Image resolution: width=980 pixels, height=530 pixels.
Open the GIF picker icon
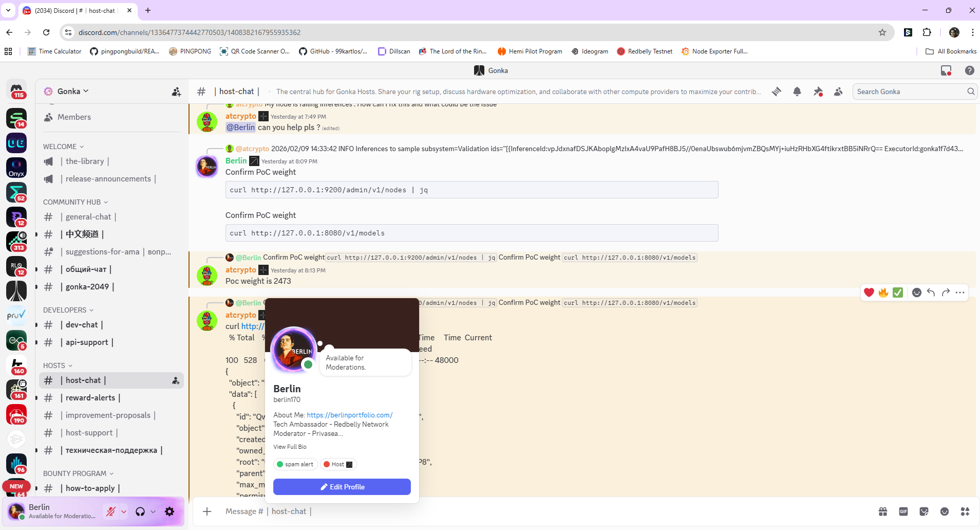coord(903,511)
